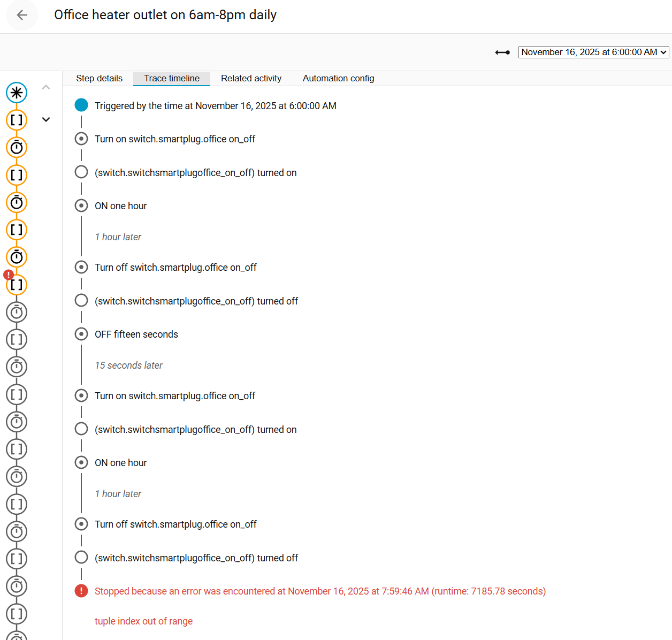This screenshot has height=640, width=672.
Task: Open the trace date selection dropdown
Action: pyautogui.click(x=593, y=52)
